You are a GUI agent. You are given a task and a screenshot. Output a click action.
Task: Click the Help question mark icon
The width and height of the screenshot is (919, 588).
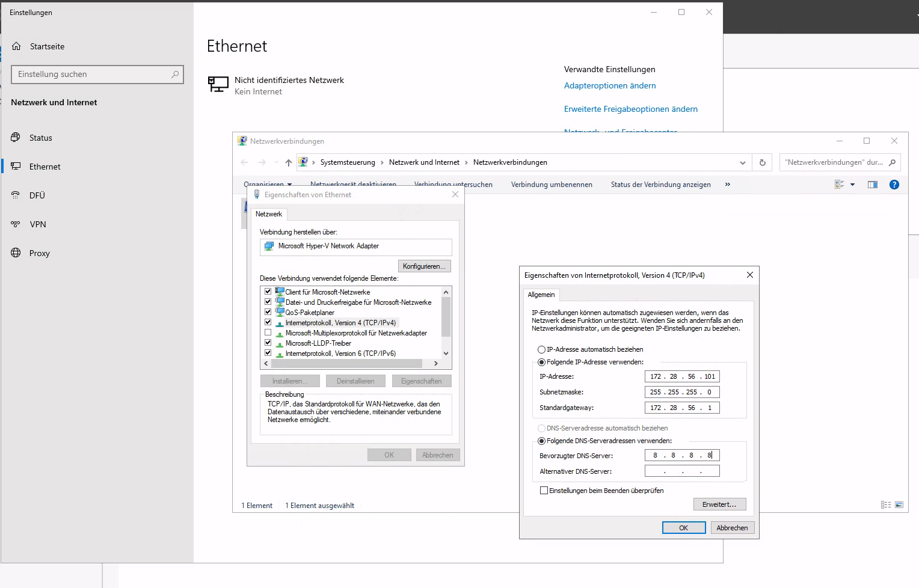point(894,184)
